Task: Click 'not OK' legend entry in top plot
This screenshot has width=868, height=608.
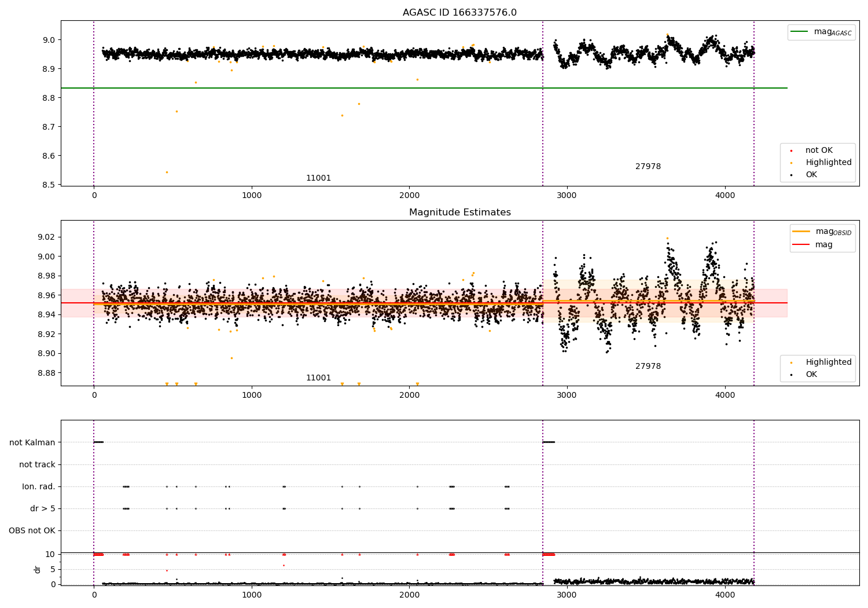Action: pos(819,151)
